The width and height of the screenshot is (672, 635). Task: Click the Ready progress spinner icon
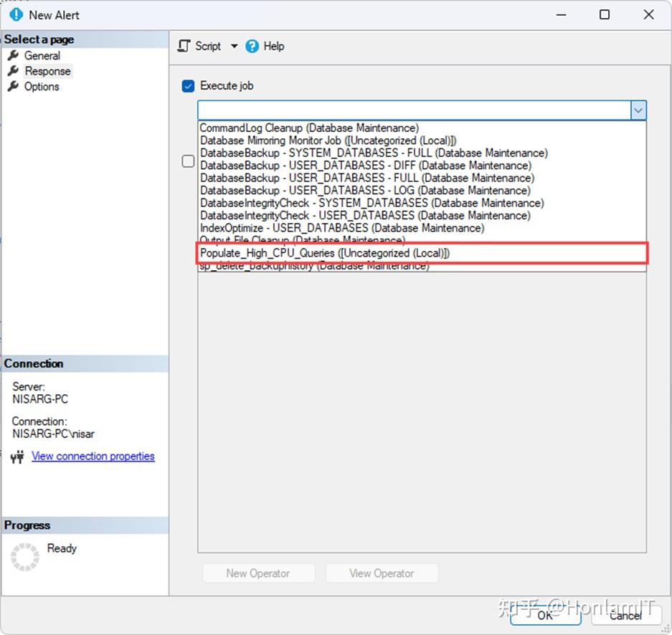coord(24,556)
